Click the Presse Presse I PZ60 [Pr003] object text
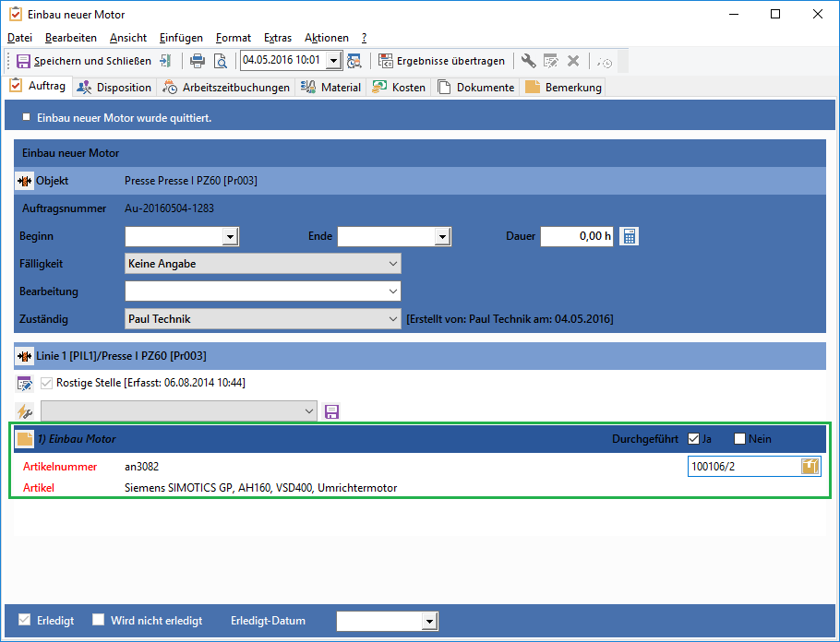This screenshot has height=642, width=840. pos(191,181)
